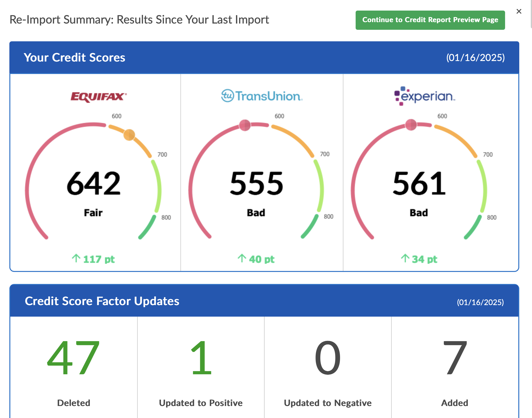The width and height of the screenshot is (532, 418).
Task: Click the TransUnion logo
Action: (x=262, y=96)
